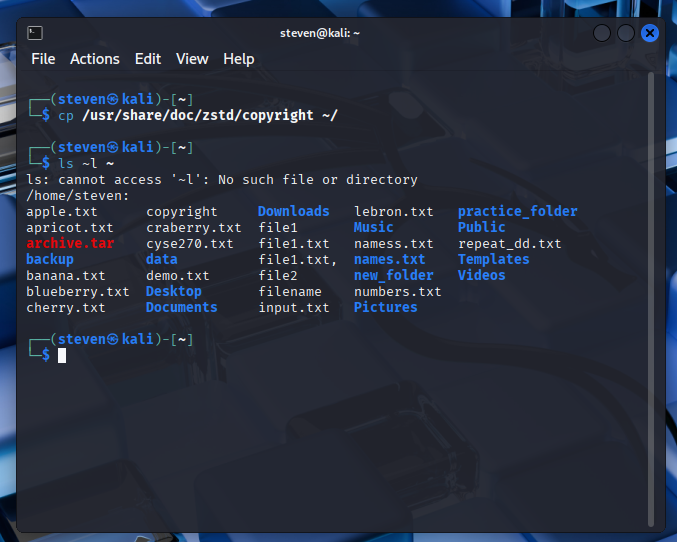Click the copyright file in the listing
Image resolution: width=677 pixels, height=542 pixels.
(181, 211)
